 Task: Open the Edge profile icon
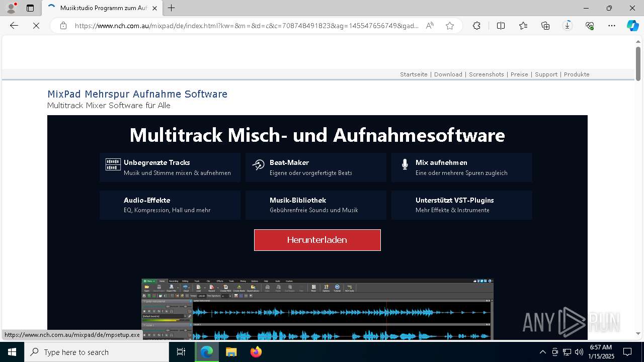pyautogui.click(x=11, y=8)
